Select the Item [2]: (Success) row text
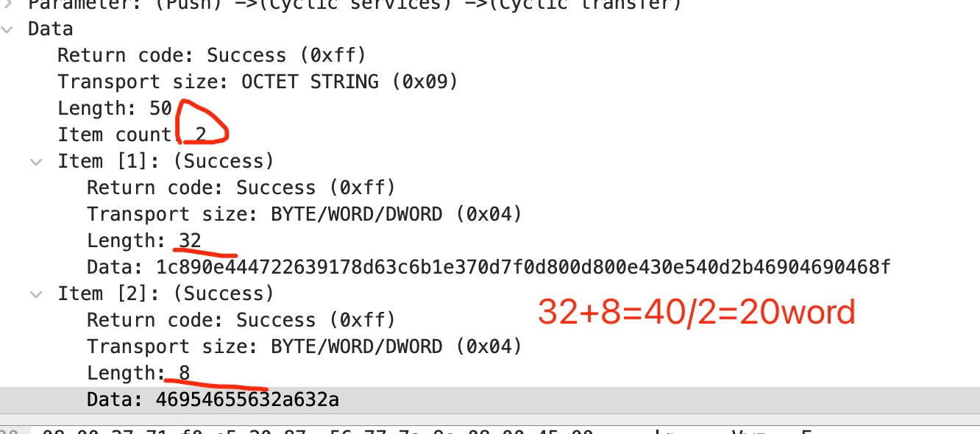 coord(166,294)
